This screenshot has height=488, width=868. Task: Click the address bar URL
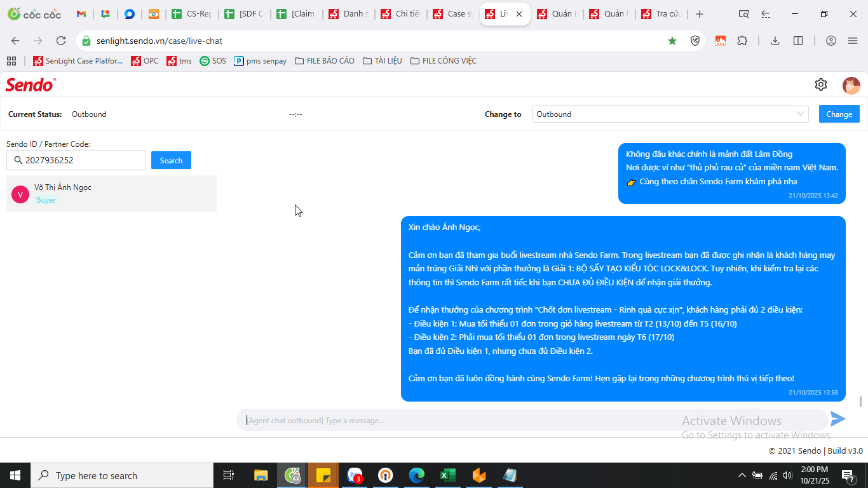click(159, 41)
